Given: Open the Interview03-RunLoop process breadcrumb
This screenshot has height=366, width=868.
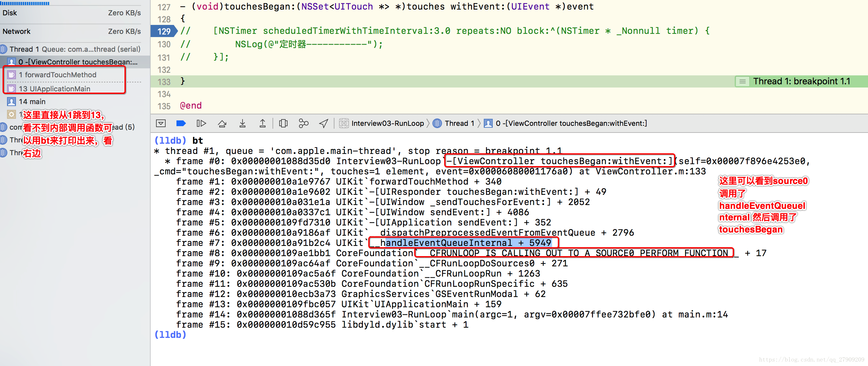Looking at the screenshot, I should (382, 124).
